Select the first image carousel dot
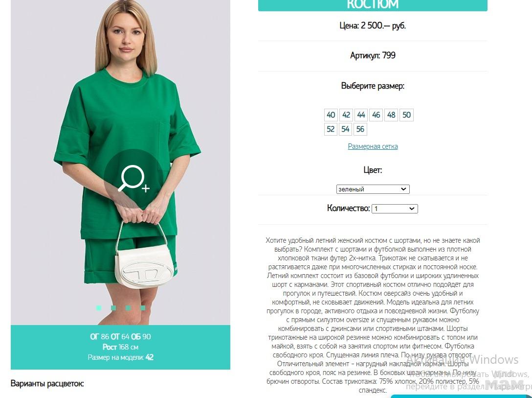This screenshot has height=398, width=532. pos(98,308)
